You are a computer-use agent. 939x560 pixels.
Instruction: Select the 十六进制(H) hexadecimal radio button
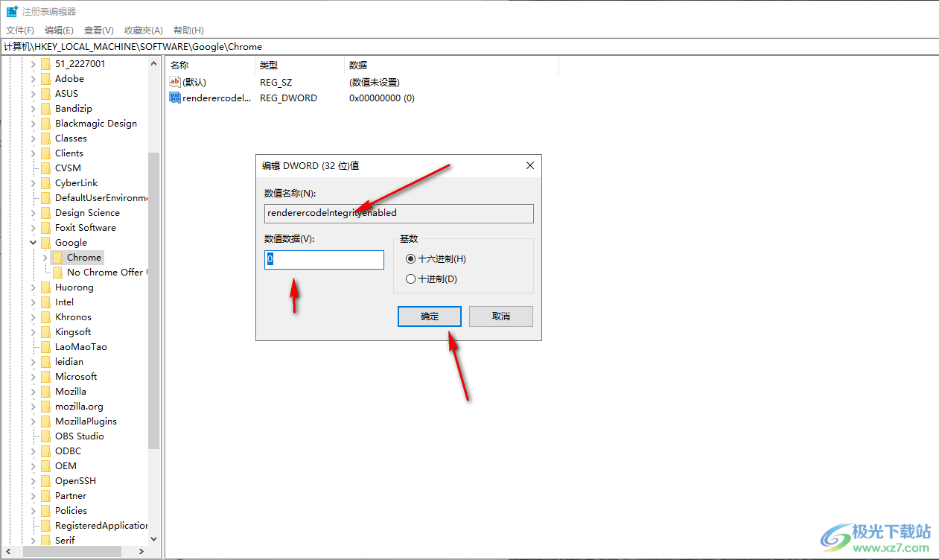coord(410,258)
